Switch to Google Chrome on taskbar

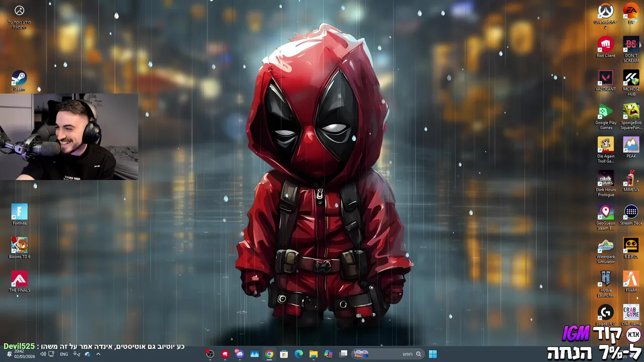[x=269, y=354]
